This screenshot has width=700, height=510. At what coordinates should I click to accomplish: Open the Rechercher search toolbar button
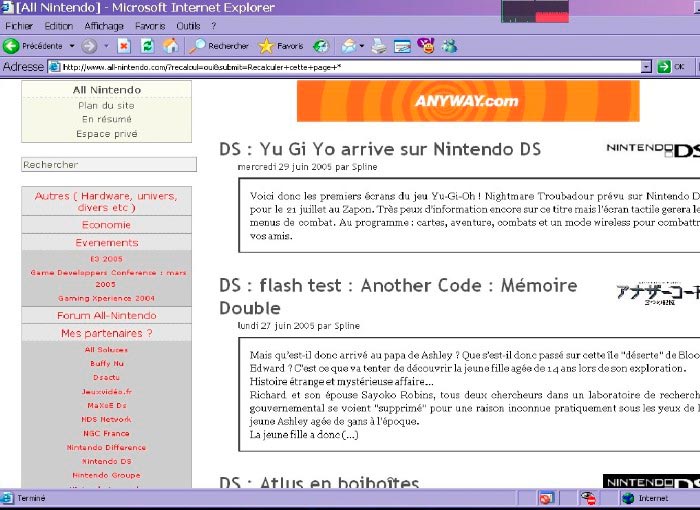pos(219,46)
